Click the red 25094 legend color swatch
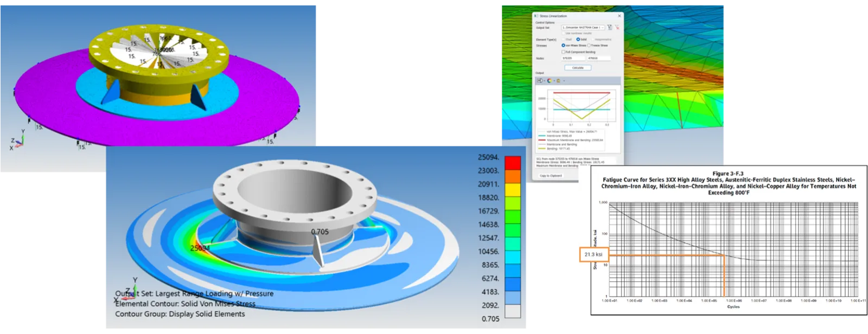Screen dimensions: 868x334 (x=513, y=163)
